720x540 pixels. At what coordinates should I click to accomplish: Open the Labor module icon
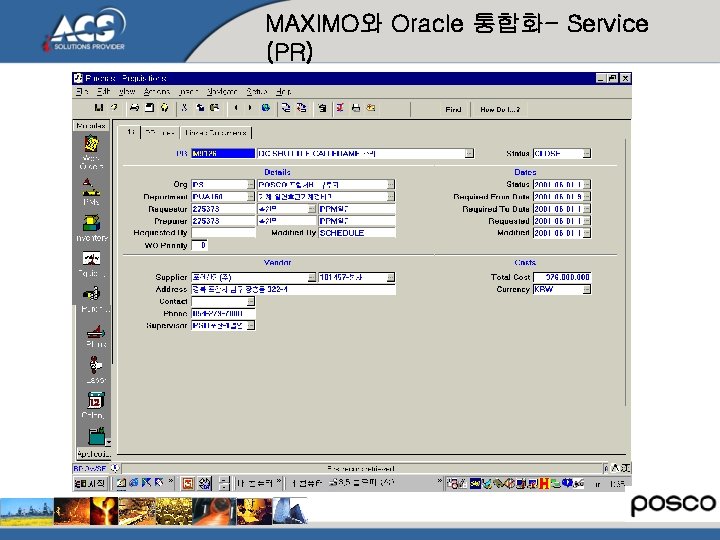[x=96, y=365]
